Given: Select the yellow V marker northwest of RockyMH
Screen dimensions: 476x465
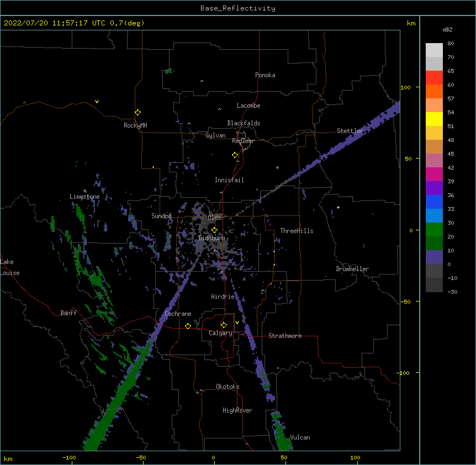Looking at the screenshot, I should (x=97, y=102).
